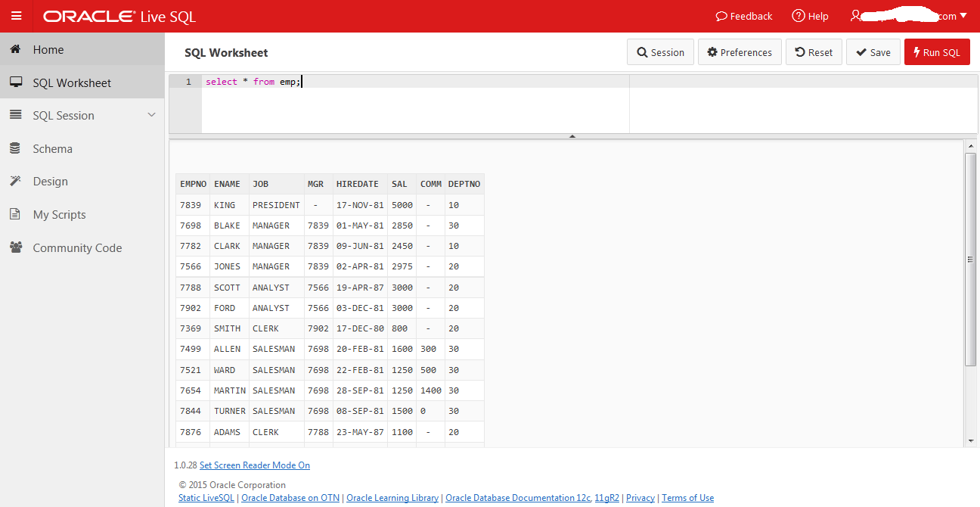Screen dimensions: 980x507
Task: Click the results scrollbar down arrow
Action: pos(971,440)
